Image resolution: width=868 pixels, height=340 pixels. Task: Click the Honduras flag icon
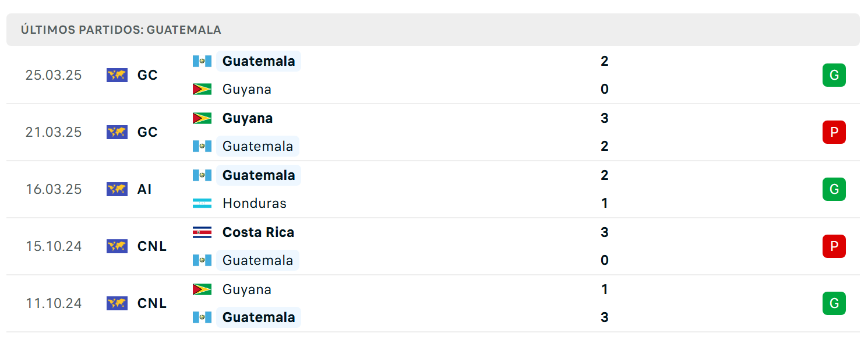(x=202, y=203)
